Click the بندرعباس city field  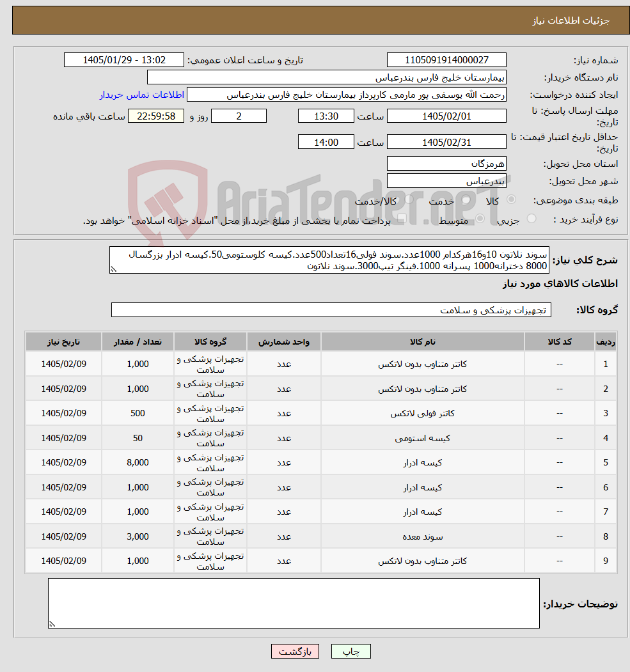tap(446, 181)
